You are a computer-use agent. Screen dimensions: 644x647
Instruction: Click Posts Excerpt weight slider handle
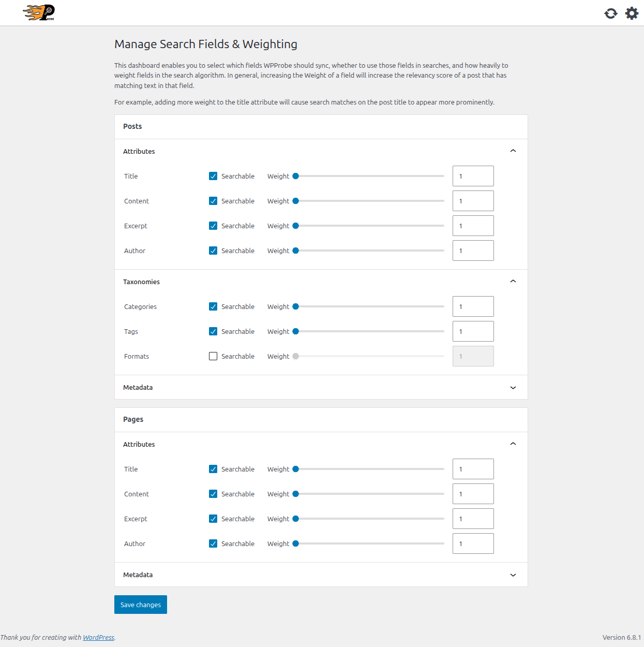point(296,226)
